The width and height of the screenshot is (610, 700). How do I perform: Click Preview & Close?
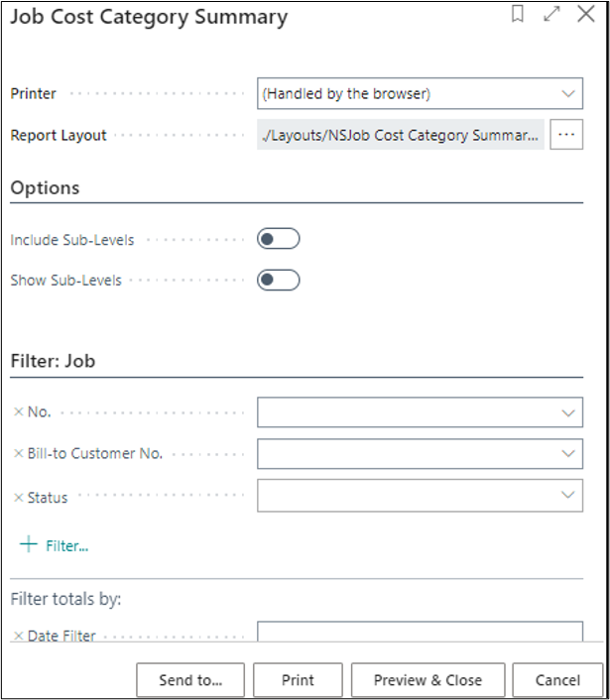tap(427, 680)
